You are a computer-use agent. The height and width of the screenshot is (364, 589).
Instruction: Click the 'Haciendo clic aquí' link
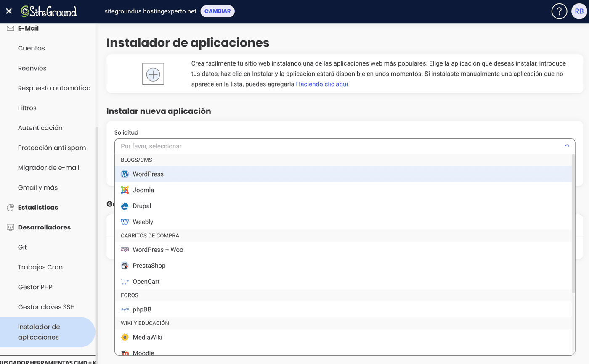(x=322, y=84)
